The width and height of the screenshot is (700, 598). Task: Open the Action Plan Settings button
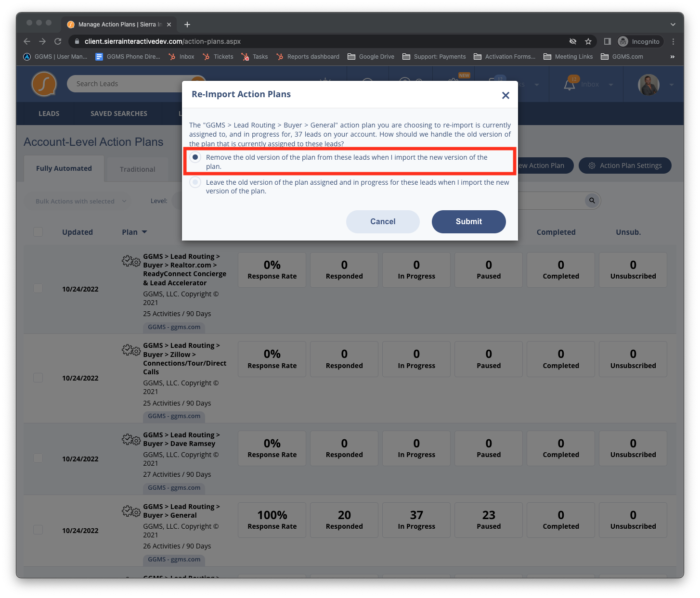(x=625, y=165)
